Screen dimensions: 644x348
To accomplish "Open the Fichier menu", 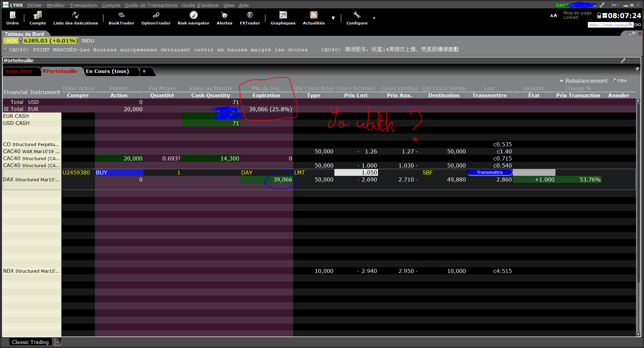I will pyautogui.click(x=35, y=5).
